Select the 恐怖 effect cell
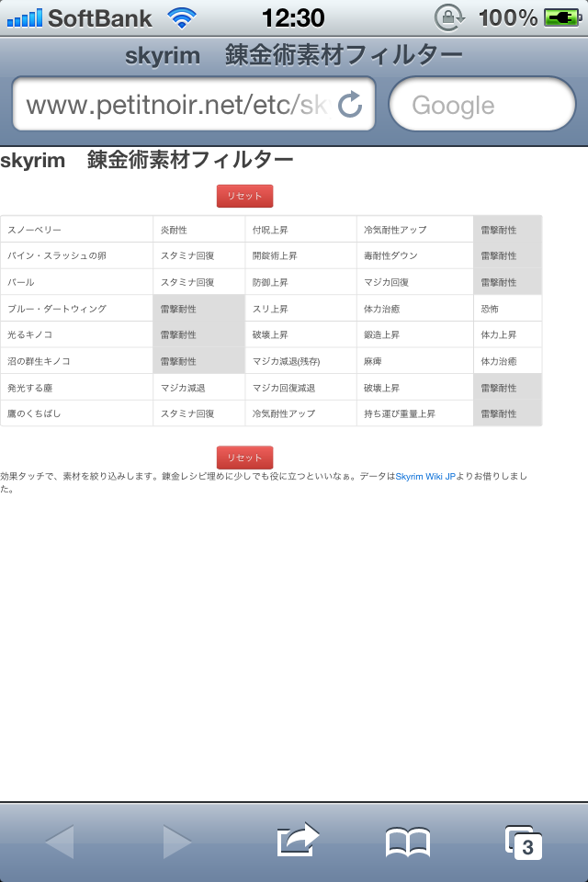This screenshot has width=588, height=882. click(507, 309)
